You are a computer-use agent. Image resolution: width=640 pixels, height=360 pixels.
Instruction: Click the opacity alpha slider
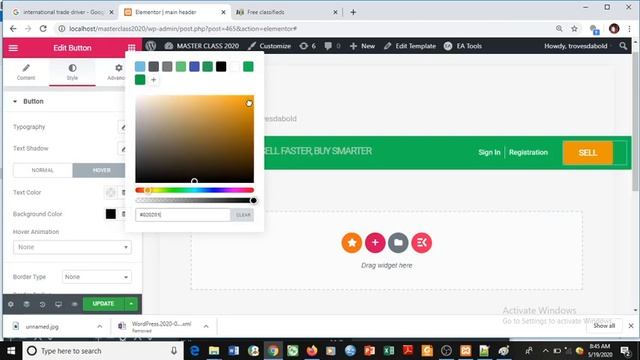tap(194, 200)
